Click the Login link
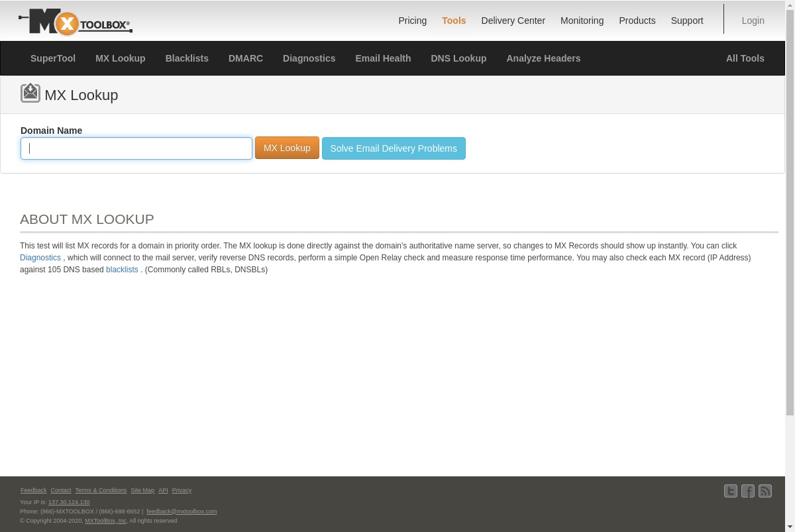Image resolution: width=795 pixels, height=532 pixels. coord(753,21)
